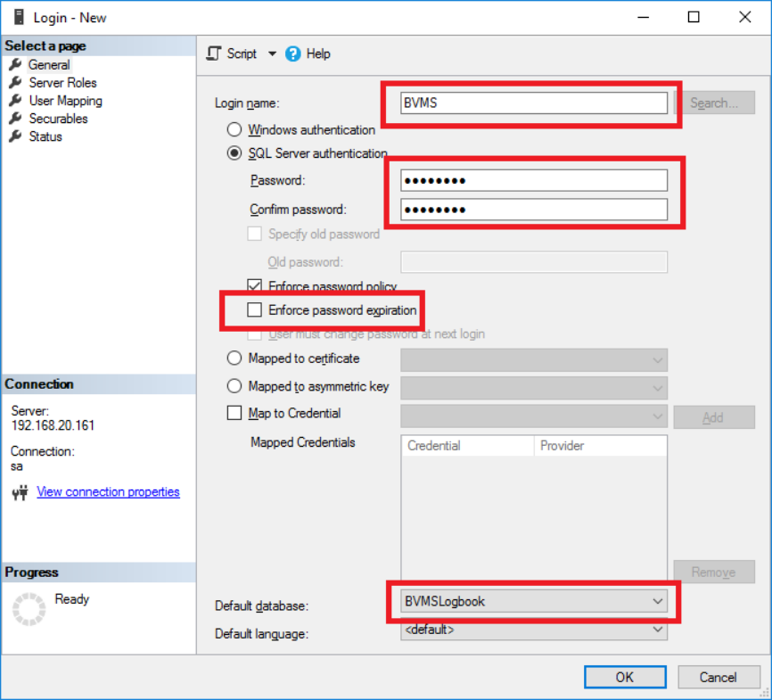Open the Map to Credential dropdown
Image resolution: width=772 pixels, height=700 pixels.
[534, 416]
